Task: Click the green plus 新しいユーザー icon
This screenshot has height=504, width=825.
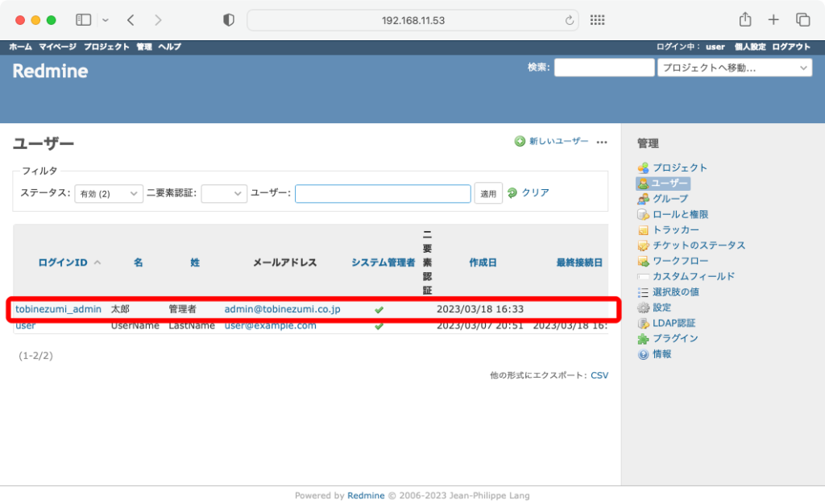Action: pyautogui.click(x=520, y=141)
